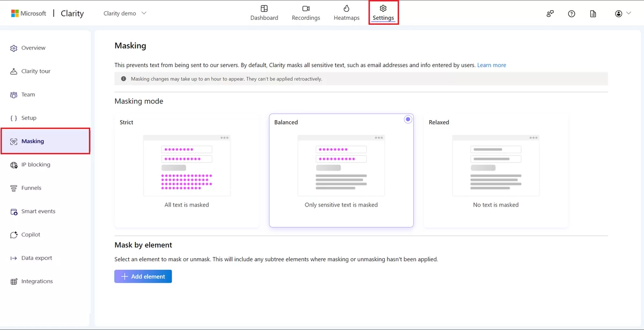Open Funnels in the sidebar
Viewport: 644px width, 330px height.
pyautogui.click(x=31, y=188)
